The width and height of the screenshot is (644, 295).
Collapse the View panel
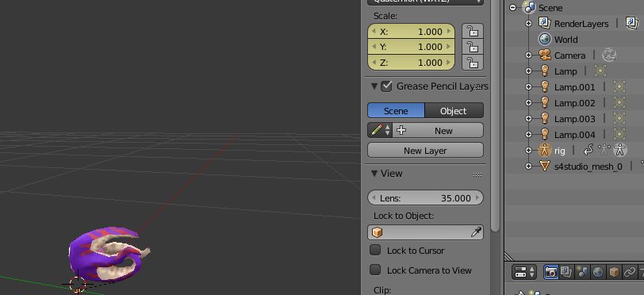tap(374, 174)
